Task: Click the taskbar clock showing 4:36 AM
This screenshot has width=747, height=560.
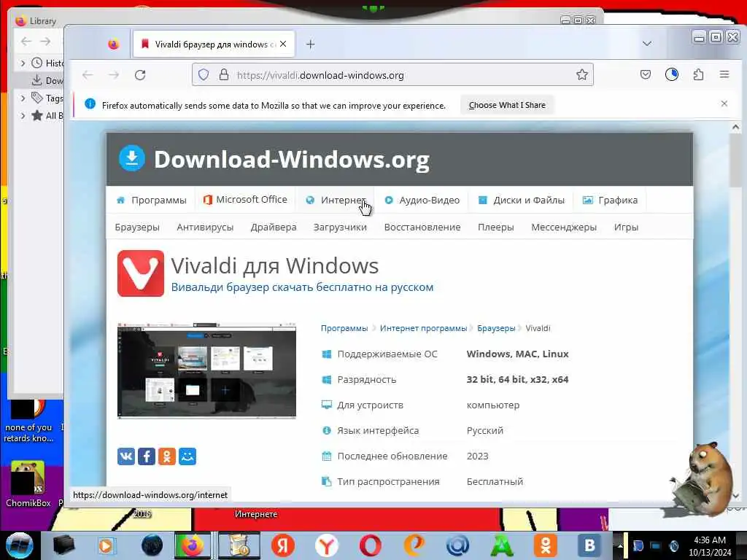Action: [x=709, y=545]
